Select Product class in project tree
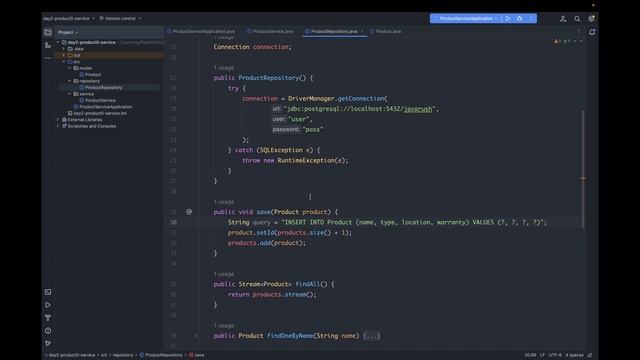The height and width of the screenshot is (360, 640). coord(90,75)
